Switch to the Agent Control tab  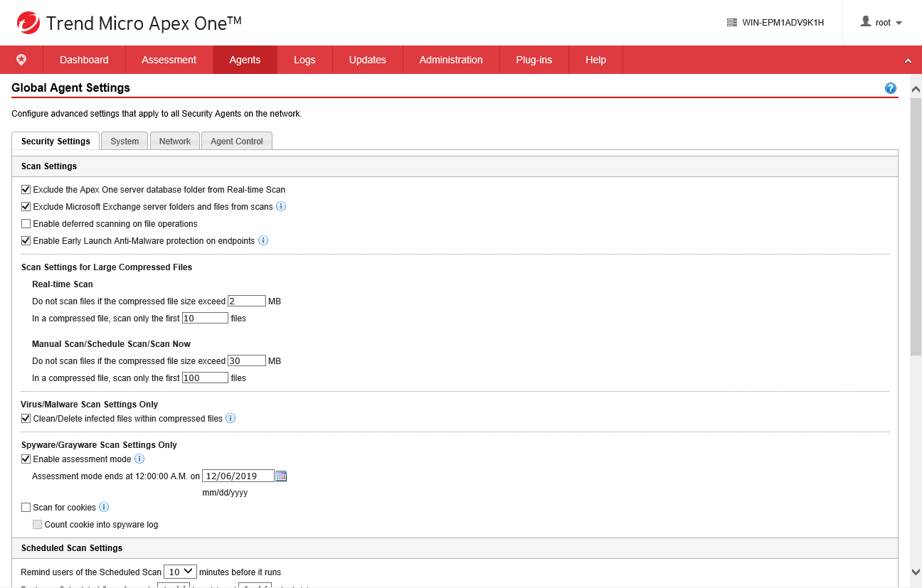tap(237, 141)
